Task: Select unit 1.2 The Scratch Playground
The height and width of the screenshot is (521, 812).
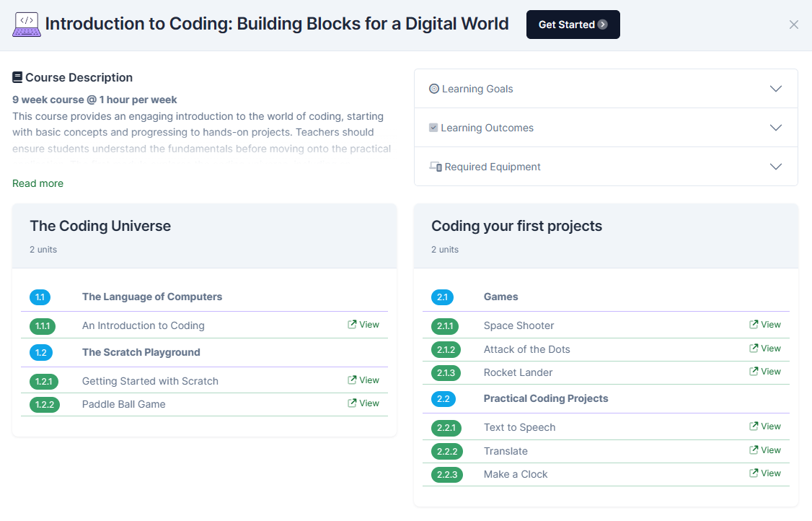Action: tap(141, 352)
